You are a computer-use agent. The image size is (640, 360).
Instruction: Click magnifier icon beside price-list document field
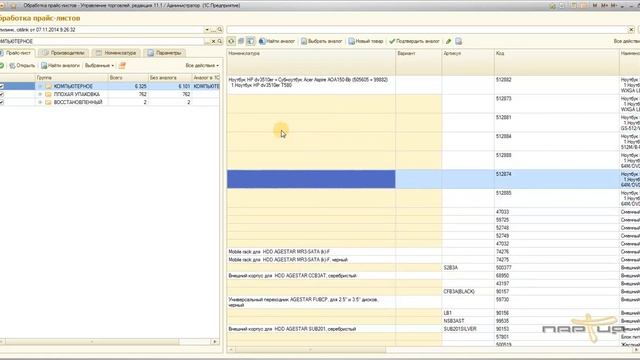point(220,30)
